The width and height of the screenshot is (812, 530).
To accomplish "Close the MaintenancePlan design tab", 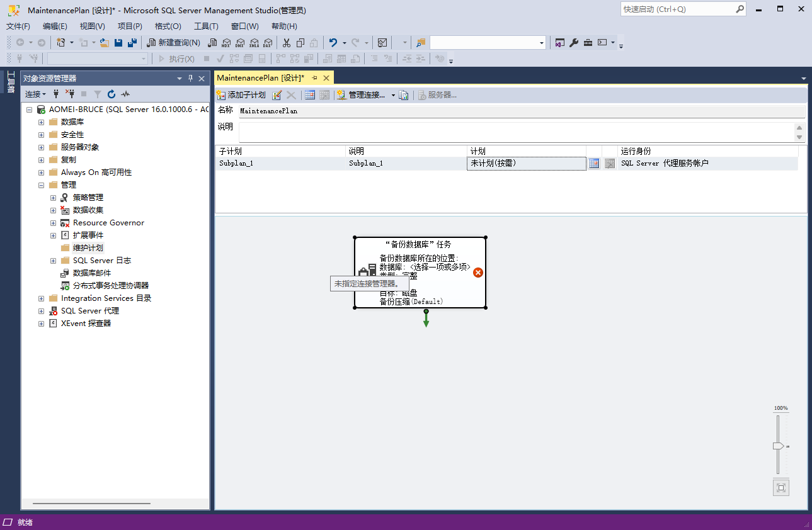I will (326, 78).
